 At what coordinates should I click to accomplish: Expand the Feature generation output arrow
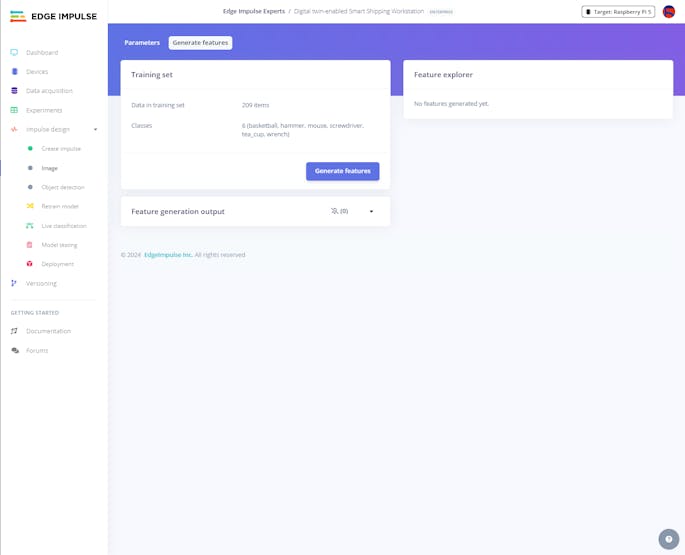pyautogui.click(x=371, y=212)
